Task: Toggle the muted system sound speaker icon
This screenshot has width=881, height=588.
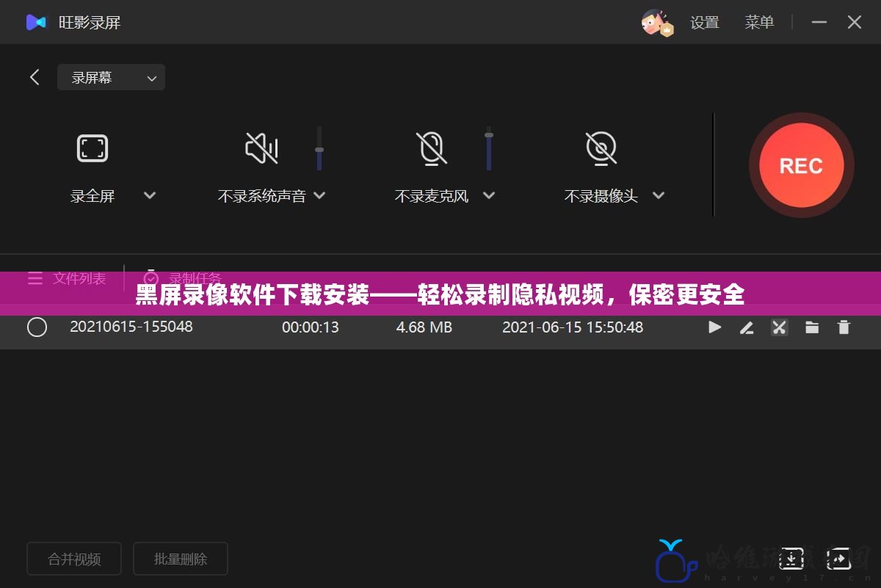Action: [261, 148]
